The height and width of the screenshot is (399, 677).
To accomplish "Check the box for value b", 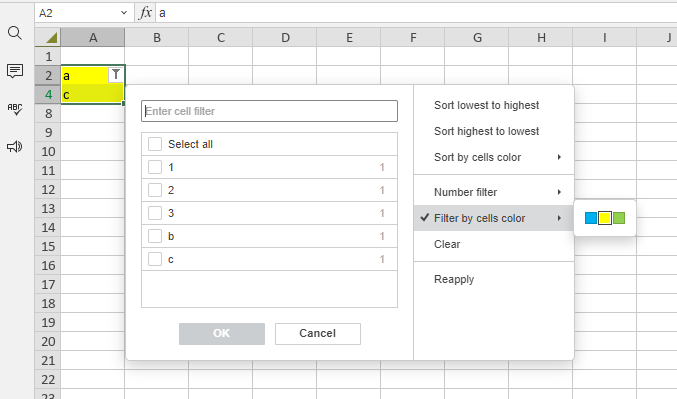I will 155,236.
